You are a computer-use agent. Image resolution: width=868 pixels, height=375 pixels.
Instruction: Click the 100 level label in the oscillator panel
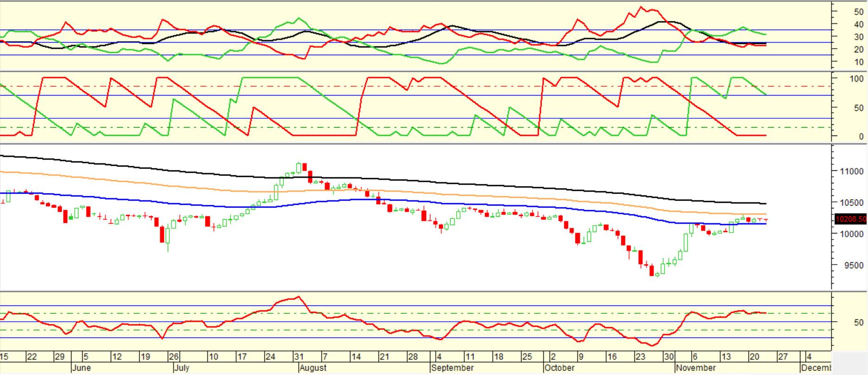[856, 79]
